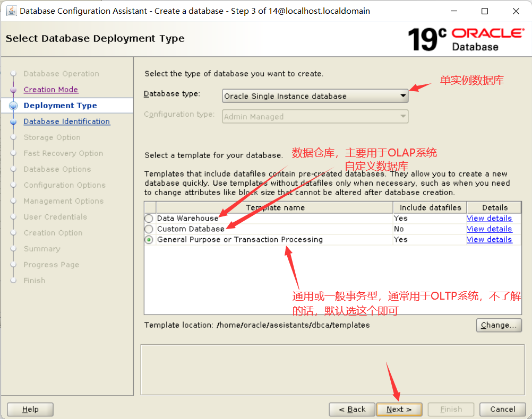
Task: Go to Database Identification step
Action: coord(67,121)
